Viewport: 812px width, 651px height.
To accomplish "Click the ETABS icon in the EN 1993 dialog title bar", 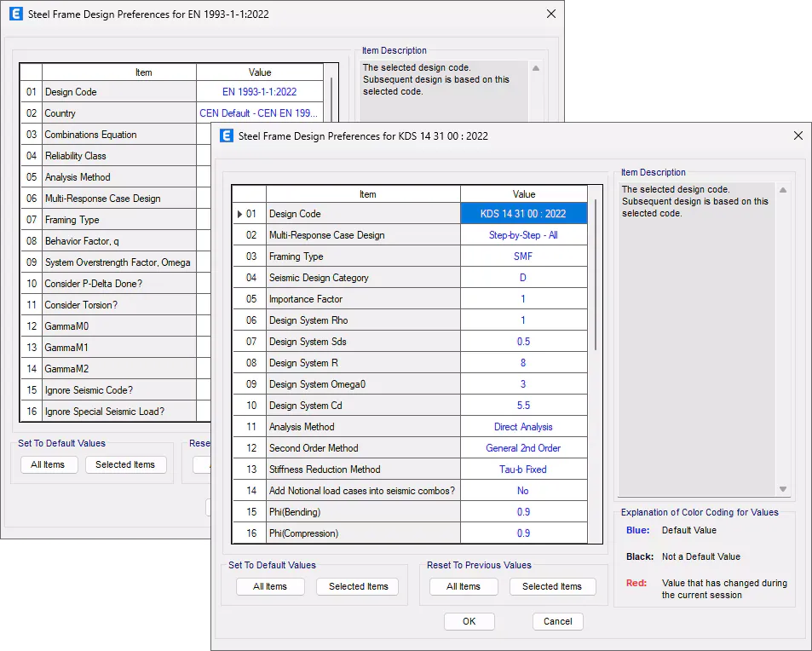I will (x=16, y=14).
